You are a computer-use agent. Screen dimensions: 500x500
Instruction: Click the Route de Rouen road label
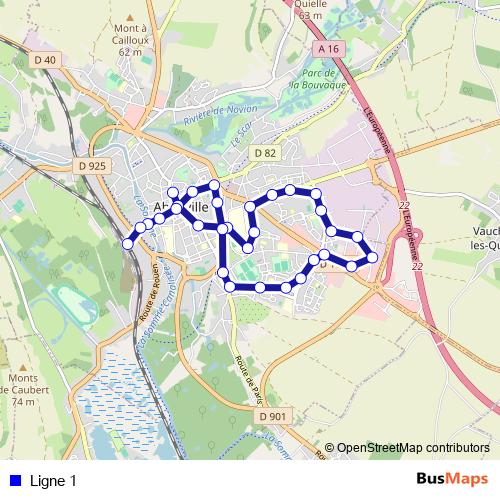pos(148,293)
